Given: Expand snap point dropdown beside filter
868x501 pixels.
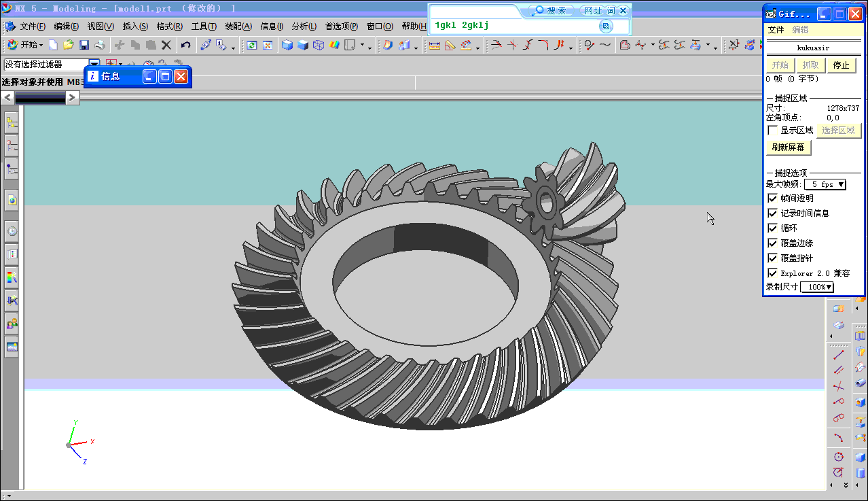Looking at the screenshot, I should 121,64.
